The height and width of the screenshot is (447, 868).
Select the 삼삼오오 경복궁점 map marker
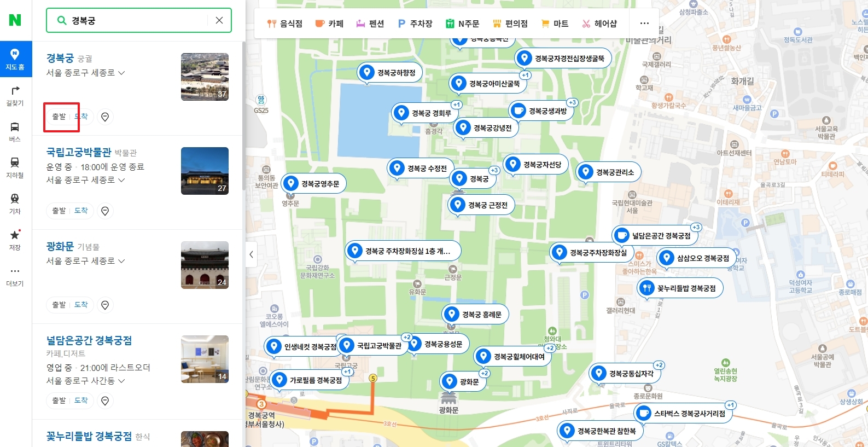697,258
